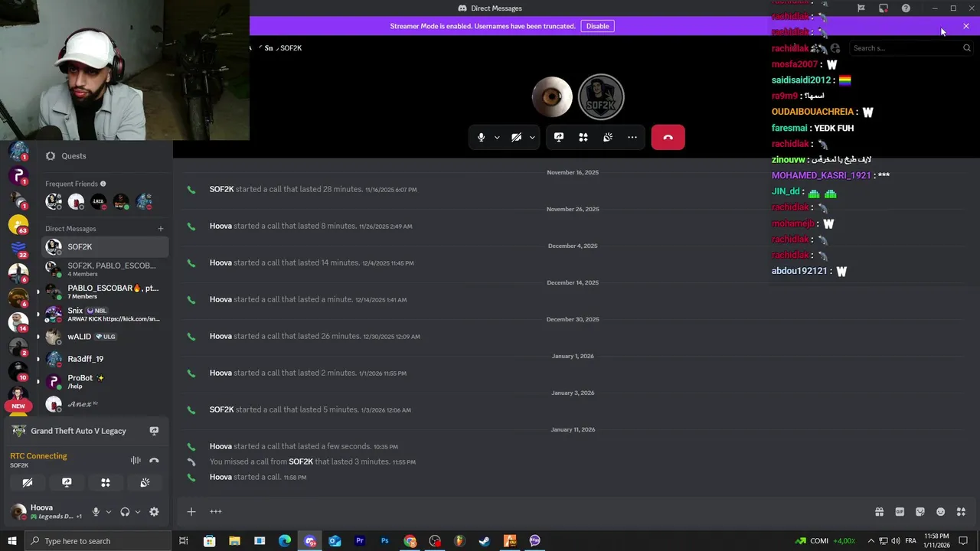
Task: Click the eye avatar in the call
Action: (552, 97)
